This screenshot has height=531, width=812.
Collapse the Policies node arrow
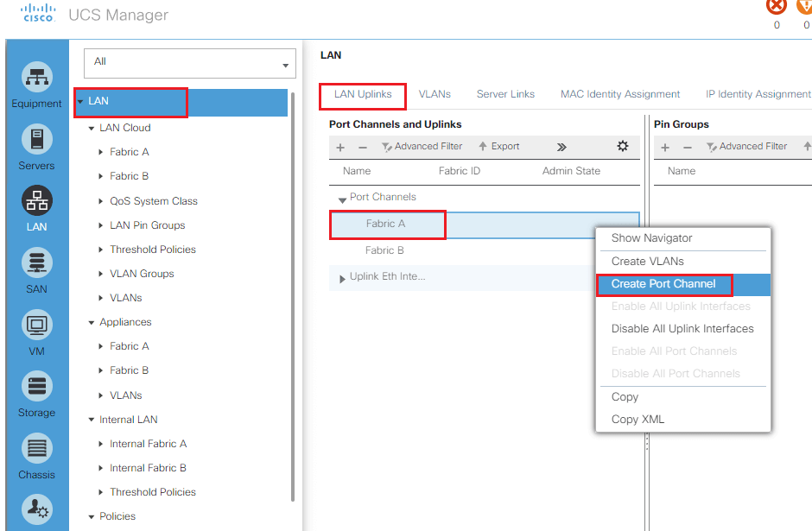click(x=92, y=516)
